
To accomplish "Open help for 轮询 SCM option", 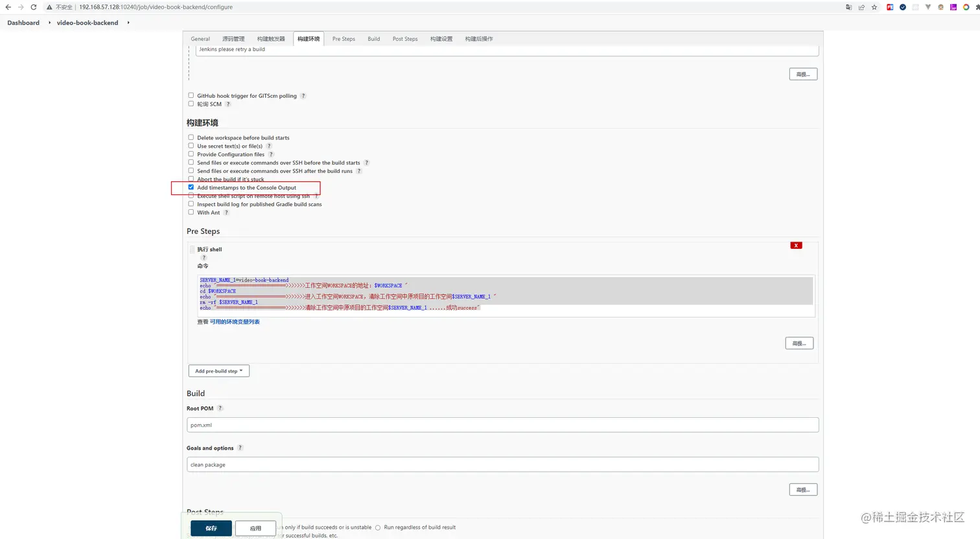I will coord(228,104).
